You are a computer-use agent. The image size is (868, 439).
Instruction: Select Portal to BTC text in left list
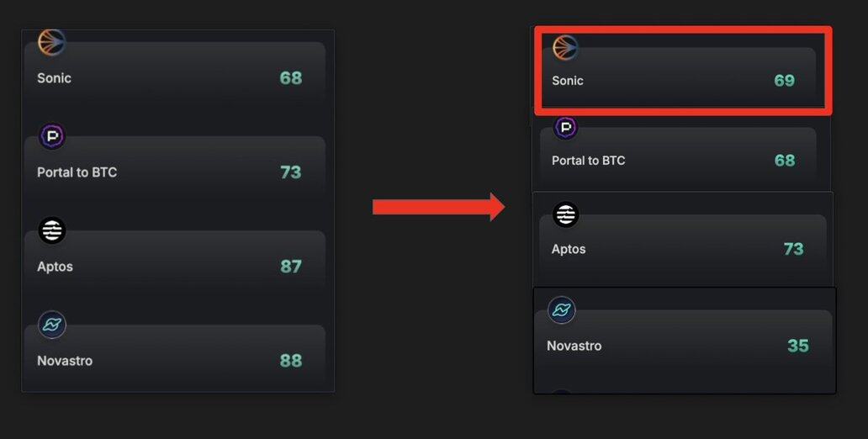[x=77, y=172]
